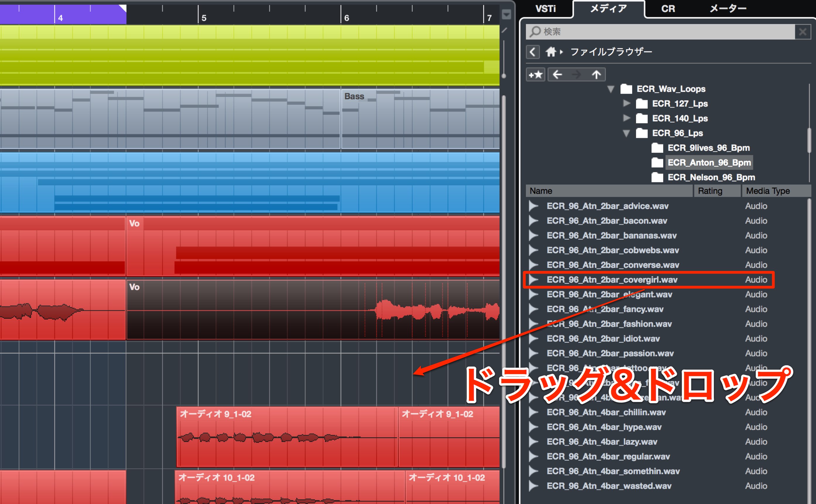Select the green event on the top track
This screenshot has height=504, width=816.
coord(250,55)
